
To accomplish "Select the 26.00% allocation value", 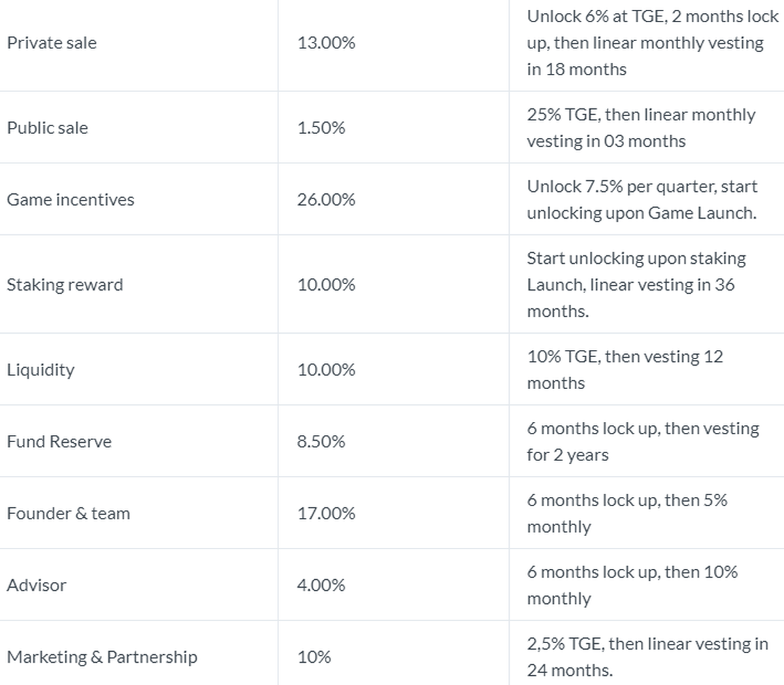I will (x=326, y=200).
